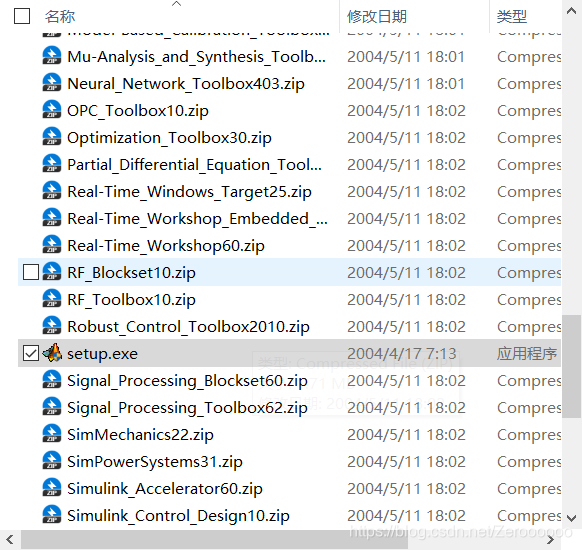Image resolution: width=582 pixels, height=550 pixels.
Task: Click the 18:01 modified date of Neural_Network_Toolbox403.zip
Action: 406,84
